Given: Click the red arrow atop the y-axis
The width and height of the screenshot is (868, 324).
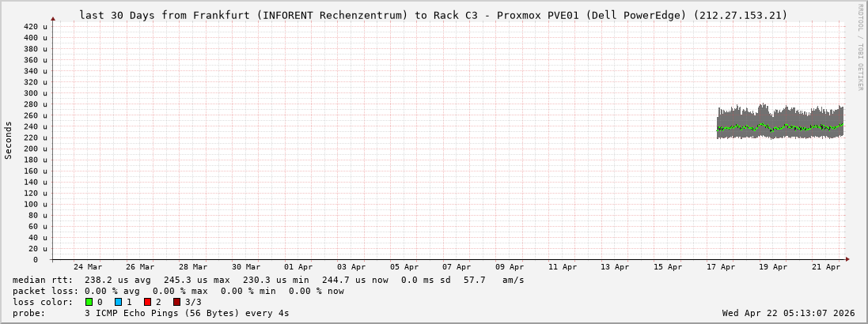Looking at the screenshot, I should coord(53,18).
